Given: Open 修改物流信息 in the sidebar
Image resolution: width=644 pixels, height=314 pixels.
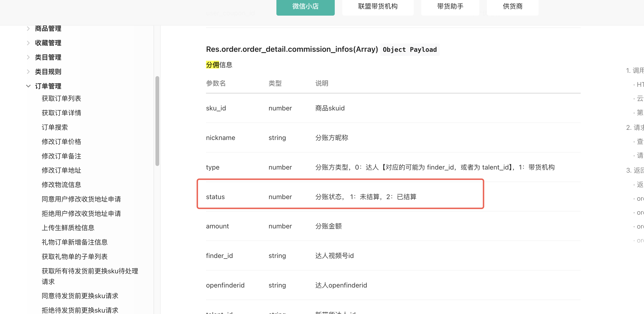Looking at the screenshot, I should [x=61, y=185].
